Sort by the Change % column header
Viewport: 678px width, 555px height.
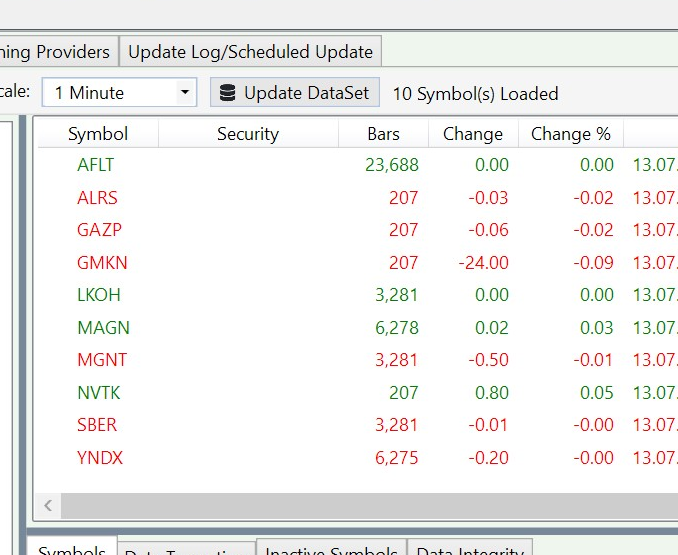(x=571, y=134)
